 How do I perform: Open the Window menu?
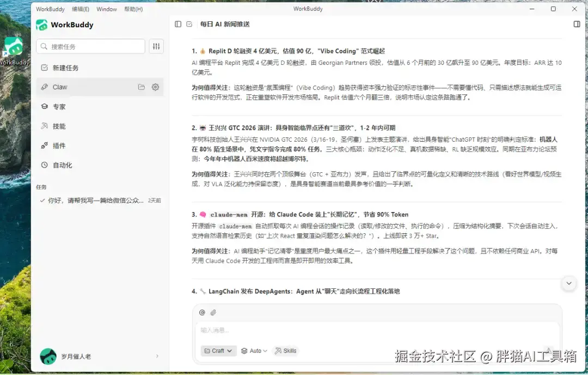[107, 9]
